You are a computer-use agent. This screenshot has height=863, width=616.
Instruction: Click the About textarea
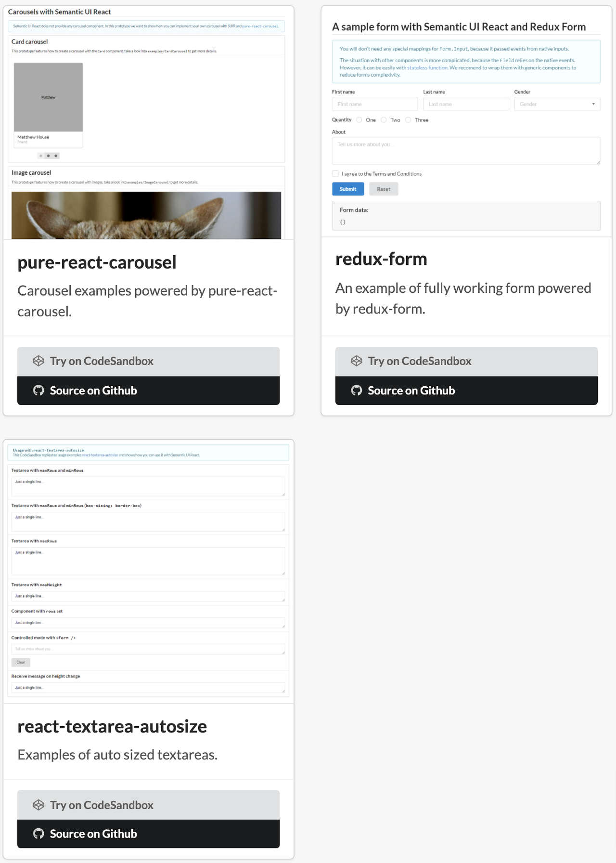click(x=466, y=151)
